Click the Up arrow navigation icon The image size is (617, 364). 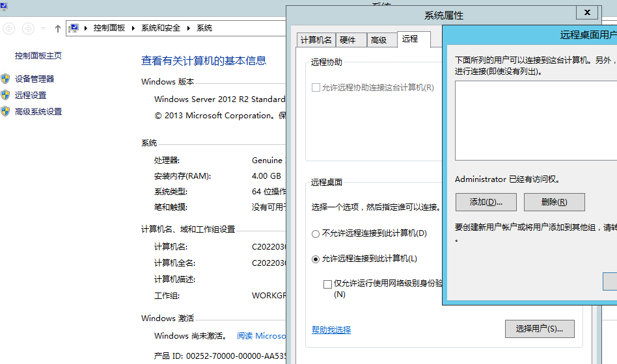pyautogui.click(x=58, y=29)
